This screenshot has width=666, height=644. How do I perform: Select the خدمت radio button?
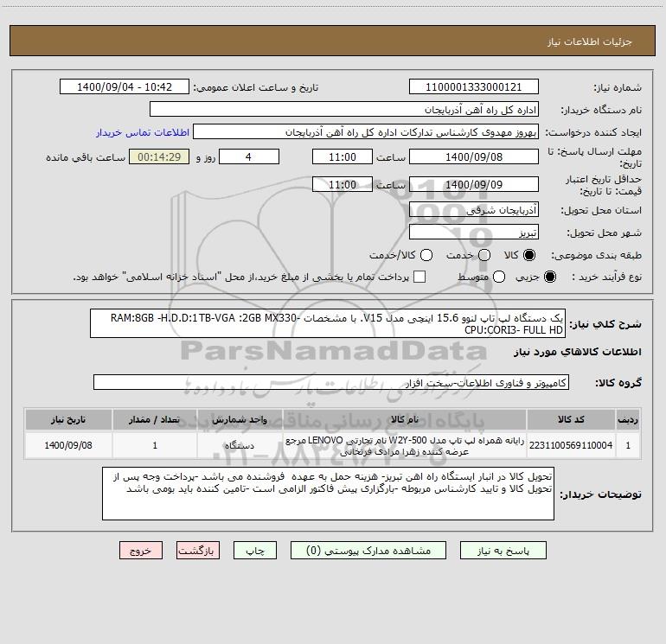(x=484, y=255)
